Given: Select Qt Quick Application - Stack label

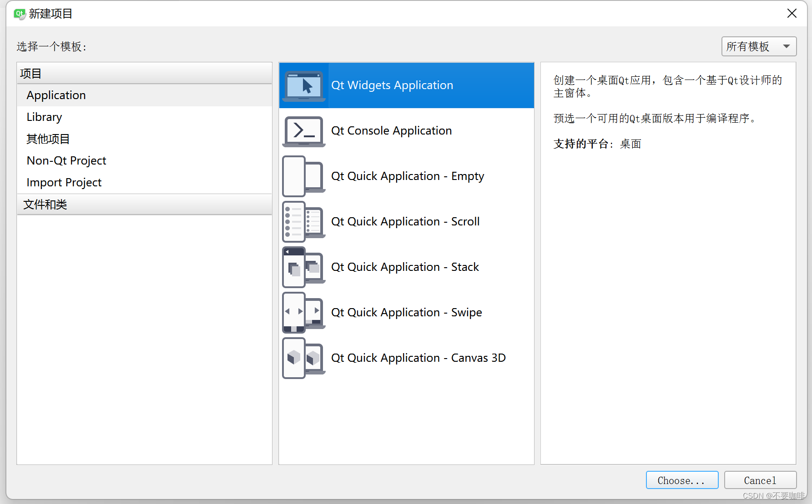Looking at the screenshot, I should [x=405, y=267].
